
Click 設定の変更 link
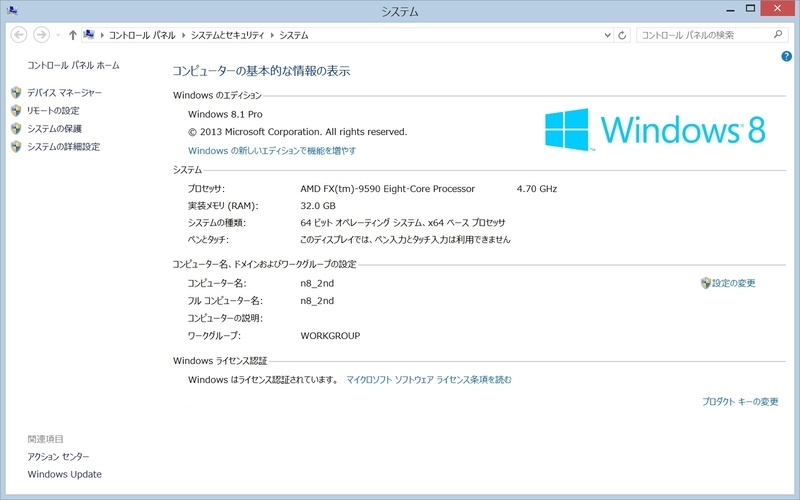pos(734,283)
